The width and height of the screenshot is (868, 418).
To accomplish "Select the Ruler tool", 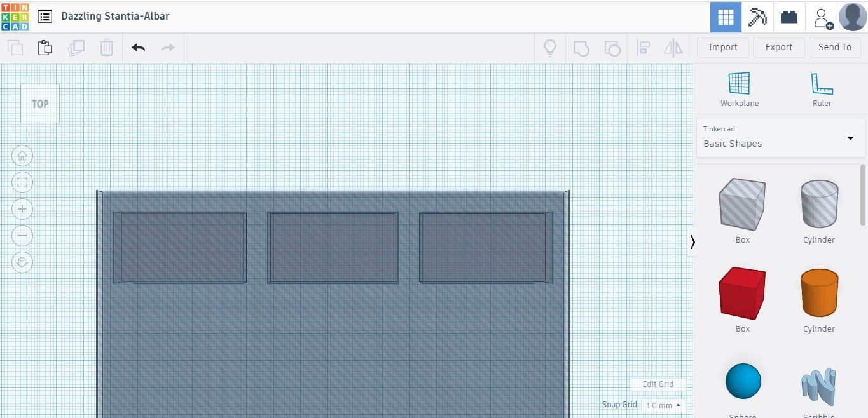I will 822,90.
